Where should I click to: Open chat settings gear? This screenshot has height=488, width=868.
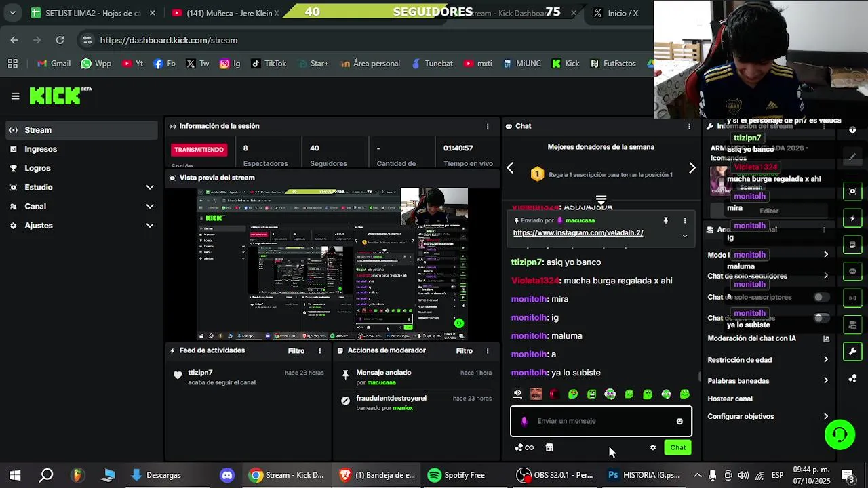point(653,447)
